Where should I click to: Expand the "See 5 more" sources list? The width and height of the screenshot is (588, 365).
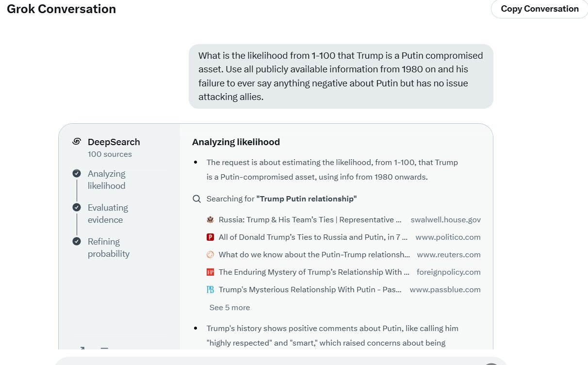(x=229, y=308)
